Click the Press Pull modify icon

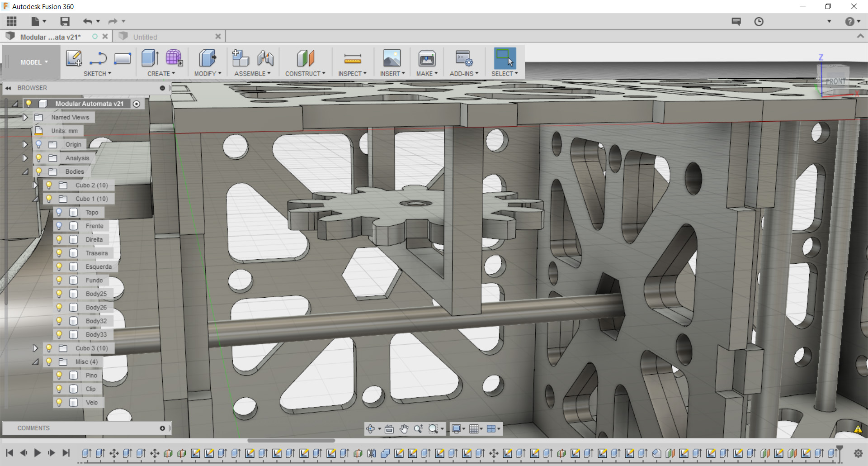pyautogui.click(x=208, y=58)
